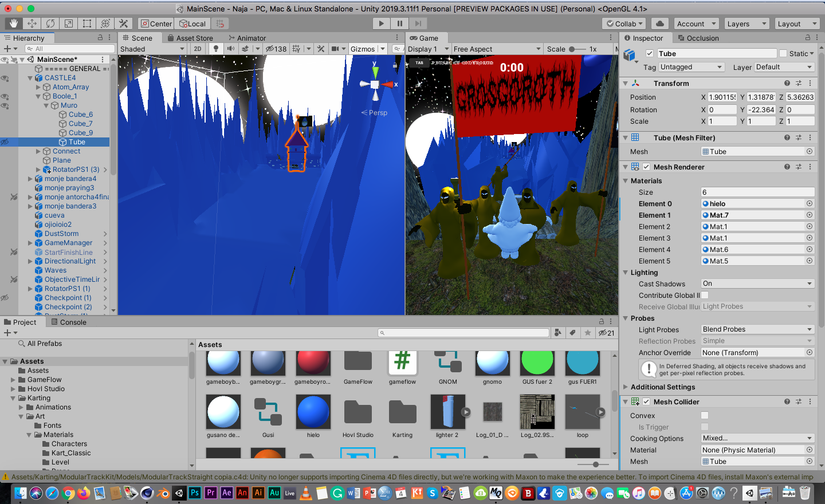Enable Convex on Mesh Collider

(705, 415)
